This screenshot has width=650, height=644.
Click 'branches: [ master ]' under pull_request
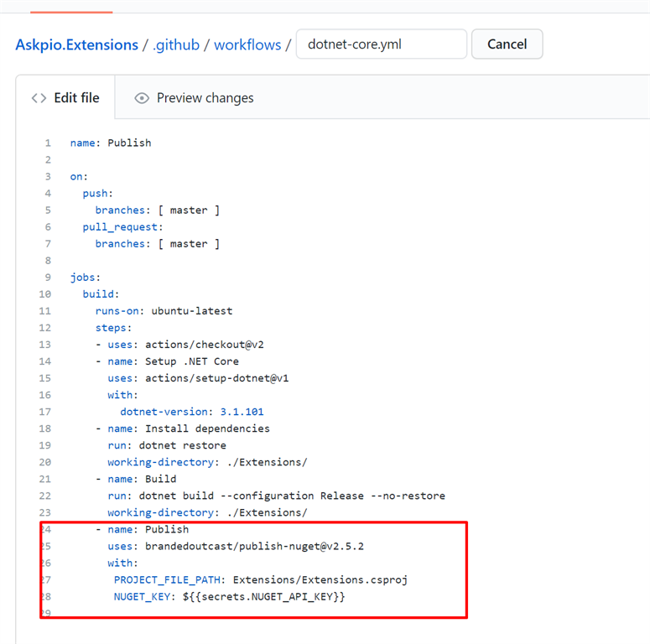[x=157, y=244]
